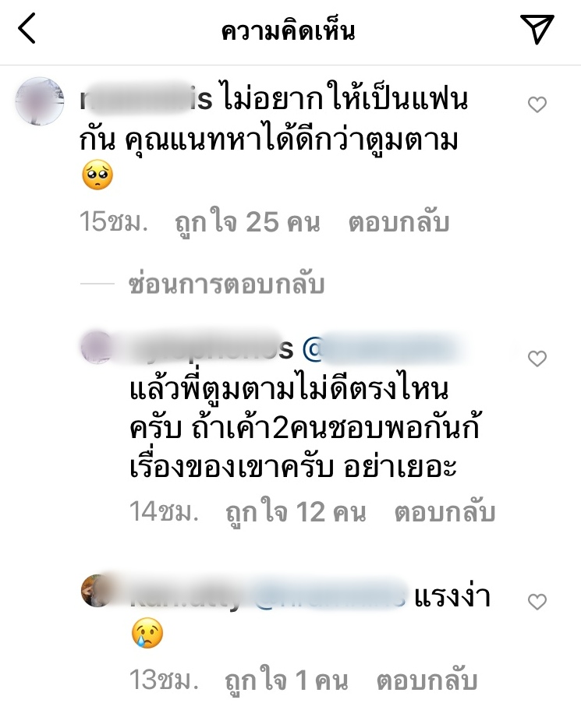Like the first comment with the heart
The image size is (581, 728).
[x=537, y=104]
